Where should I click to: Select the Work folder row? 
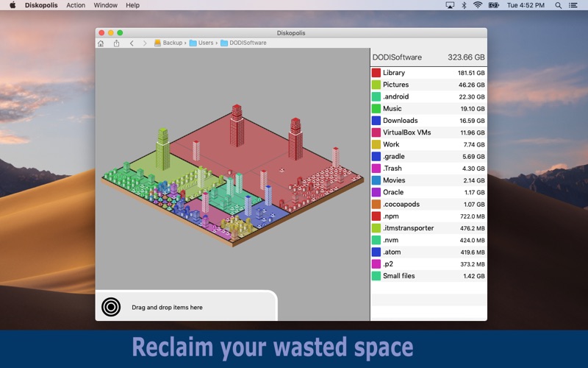pyautogui.click(x=429, y=144)
